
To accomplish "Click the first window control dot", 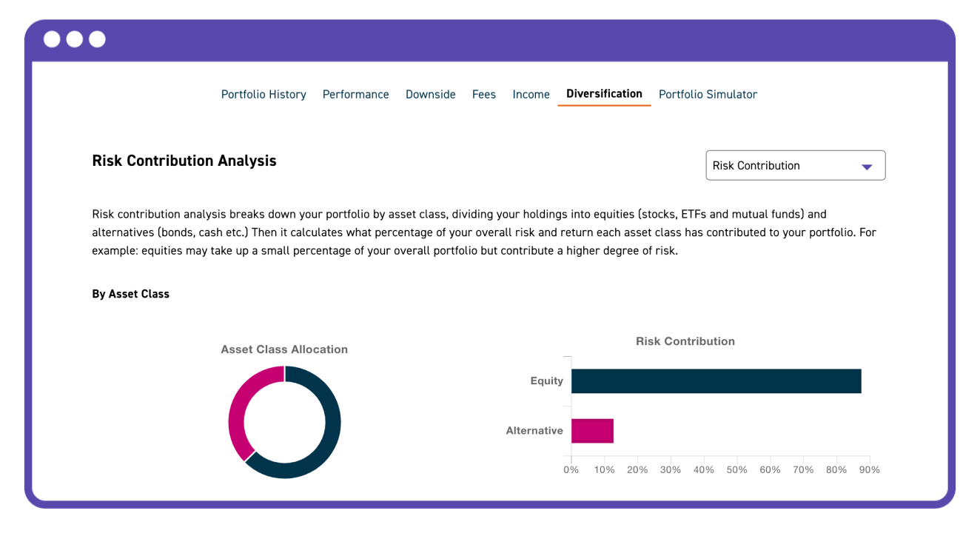I will coord(52,38).
